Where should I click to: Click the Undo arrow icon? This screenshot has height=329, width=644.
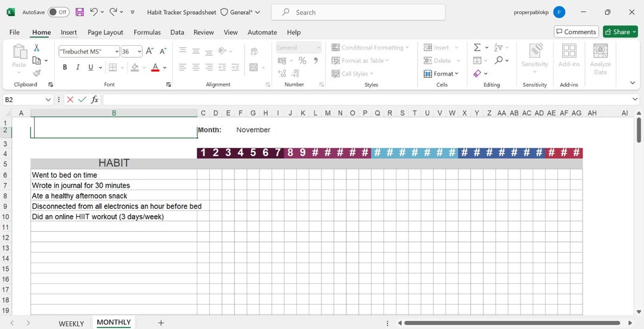[x=94, y=12]
